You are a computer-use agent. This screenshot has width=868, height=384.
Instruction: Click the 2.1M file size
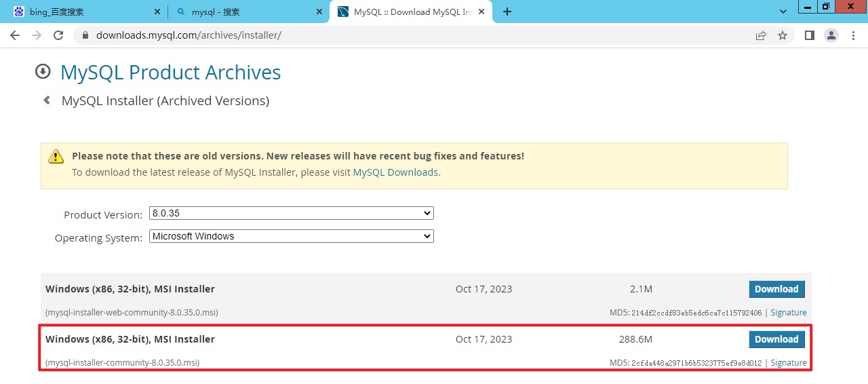[x=641, y=289]
